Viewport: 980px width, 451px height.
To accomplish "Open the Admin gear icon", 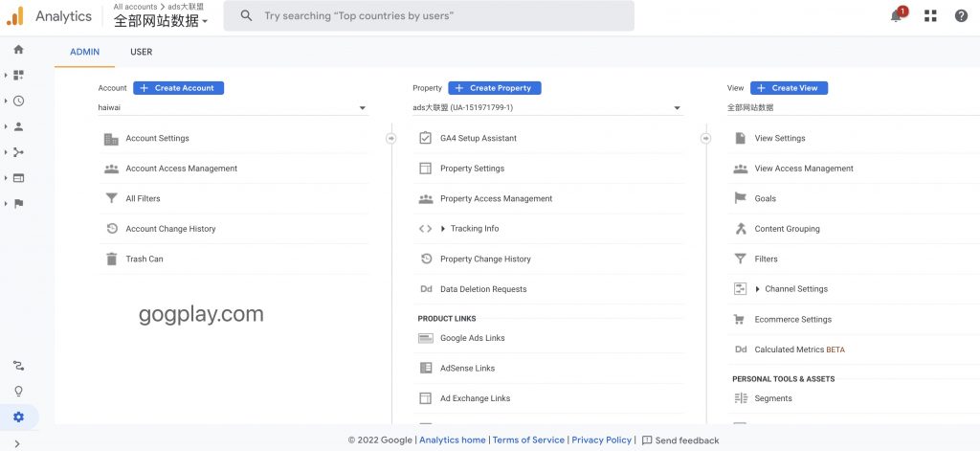I will (x=18, y=417).
